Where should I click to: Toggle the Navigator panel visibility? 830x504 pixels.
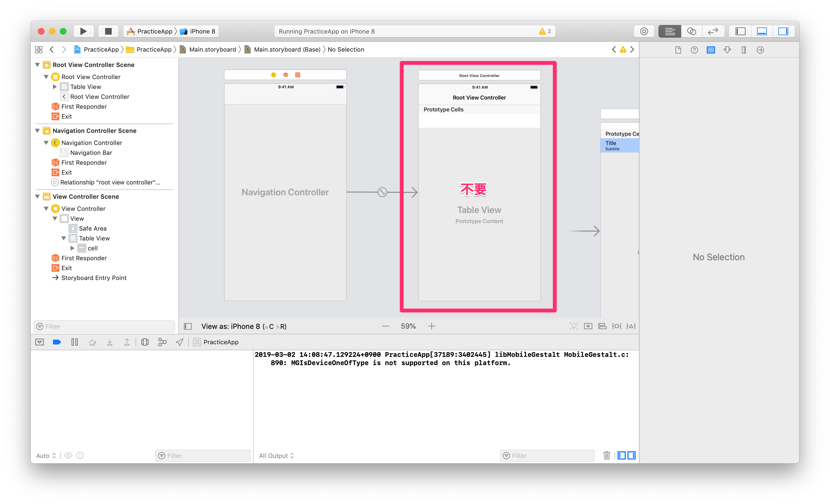(x=740, y=31)
